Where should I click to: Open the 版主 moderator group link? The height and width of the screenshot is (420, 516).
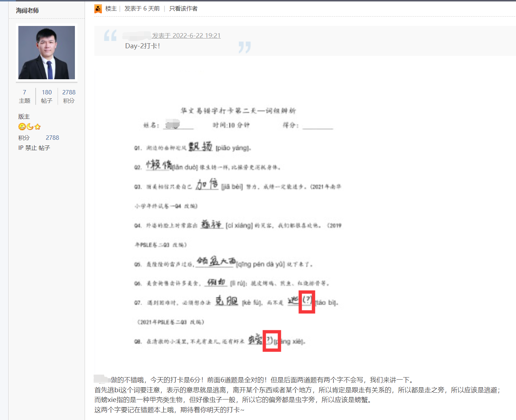(x=24, y=116)
